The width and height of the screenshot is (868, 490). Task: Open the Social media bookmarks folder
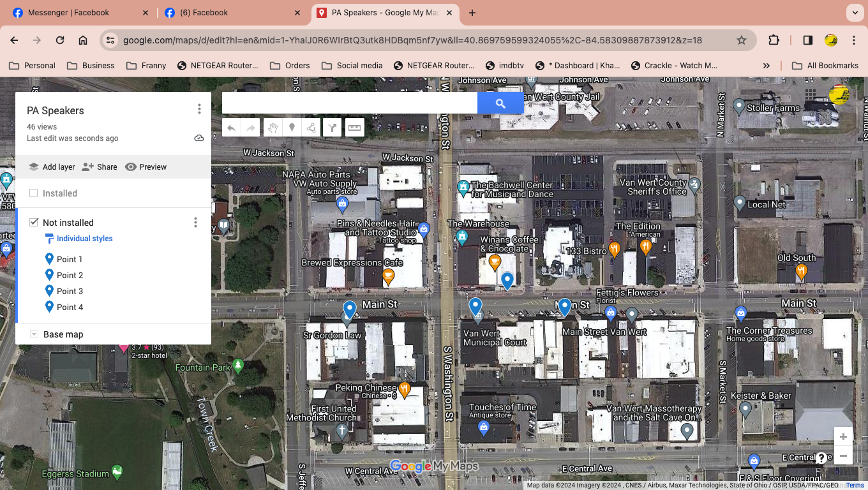coord(352,65)
